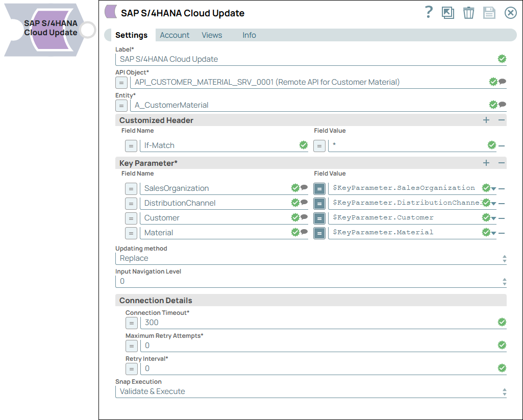Toggle expression for DistributionChannel field name
The image size is (523, 420).
pos(131,203)
